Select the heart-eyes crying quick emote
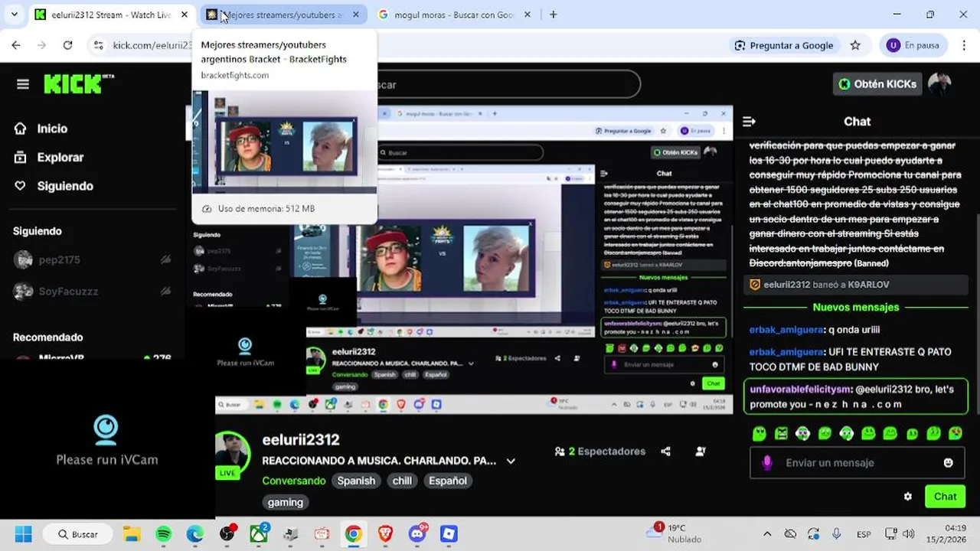The height and width of the screenshot is (551, 980). tap(955, 433)
